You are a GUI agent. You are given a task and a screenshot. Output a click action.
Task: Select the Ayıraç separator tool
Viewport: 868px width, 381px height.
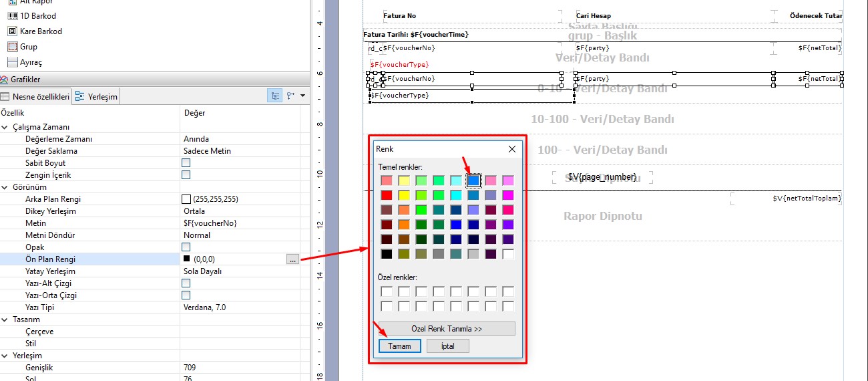[x=30, y=62]
